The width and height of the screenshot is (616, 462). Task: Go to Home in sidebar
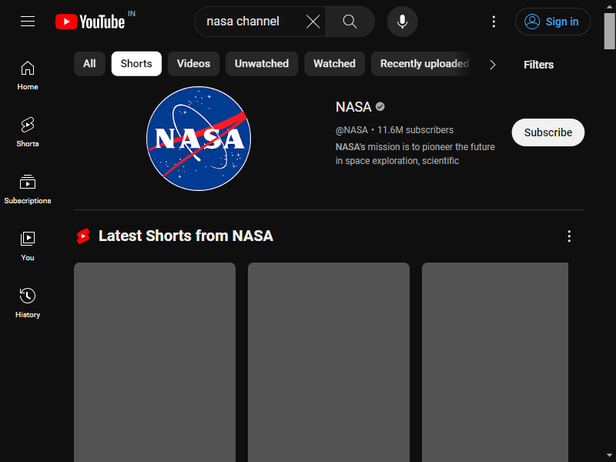28,75
